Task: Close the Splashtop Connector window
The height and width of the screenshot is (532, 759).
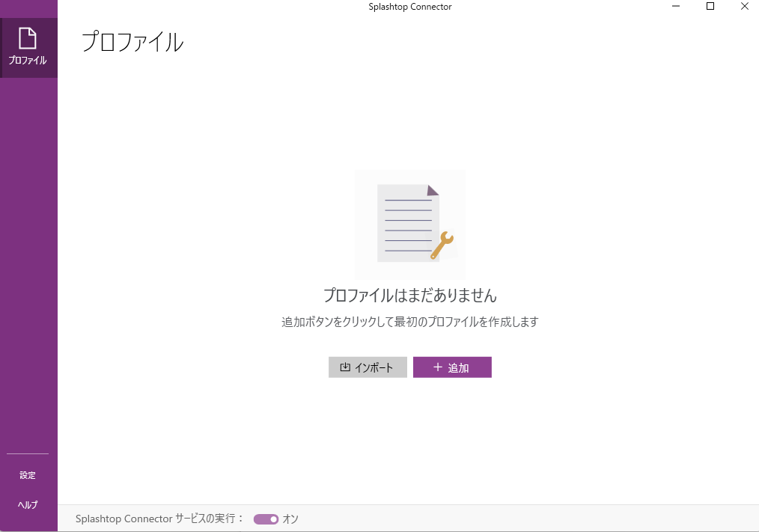Action: (x=745, y=6)
